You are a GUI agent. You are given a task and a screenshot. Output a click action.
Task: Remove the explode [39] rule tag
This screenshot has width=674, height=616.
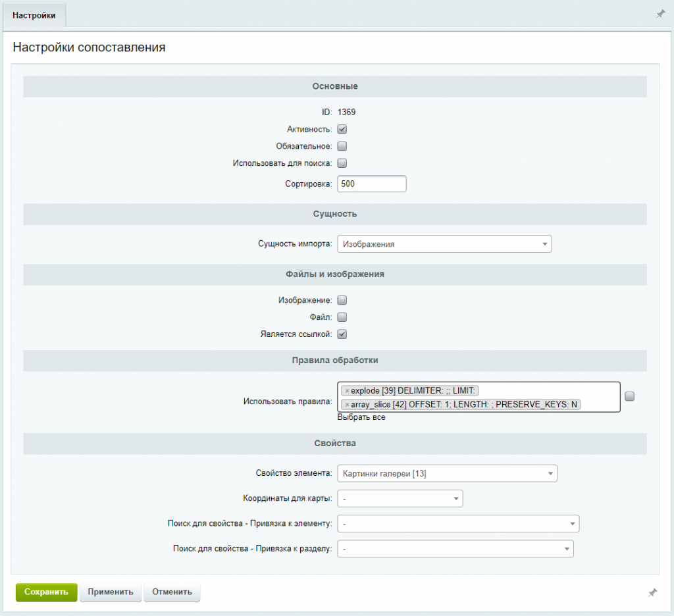coord(347,391)
